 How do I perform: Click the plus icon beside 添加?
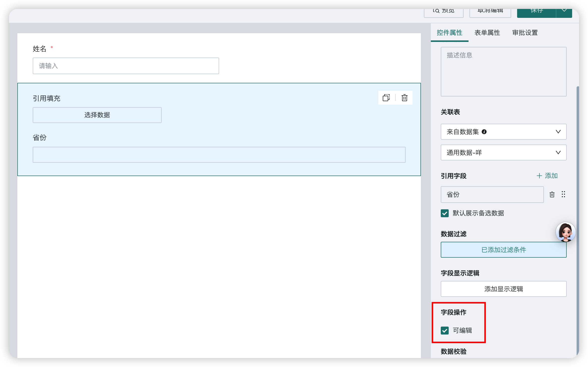(540, 176)
